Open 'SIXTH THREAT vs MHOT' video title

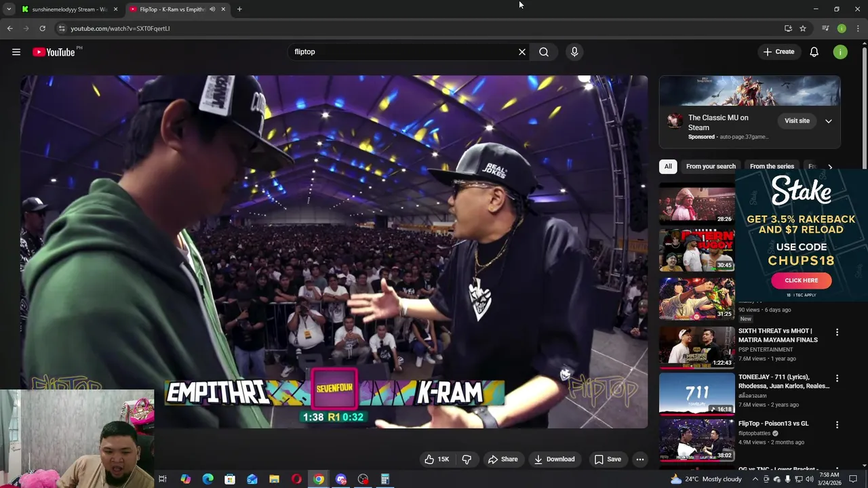(778, 335)
